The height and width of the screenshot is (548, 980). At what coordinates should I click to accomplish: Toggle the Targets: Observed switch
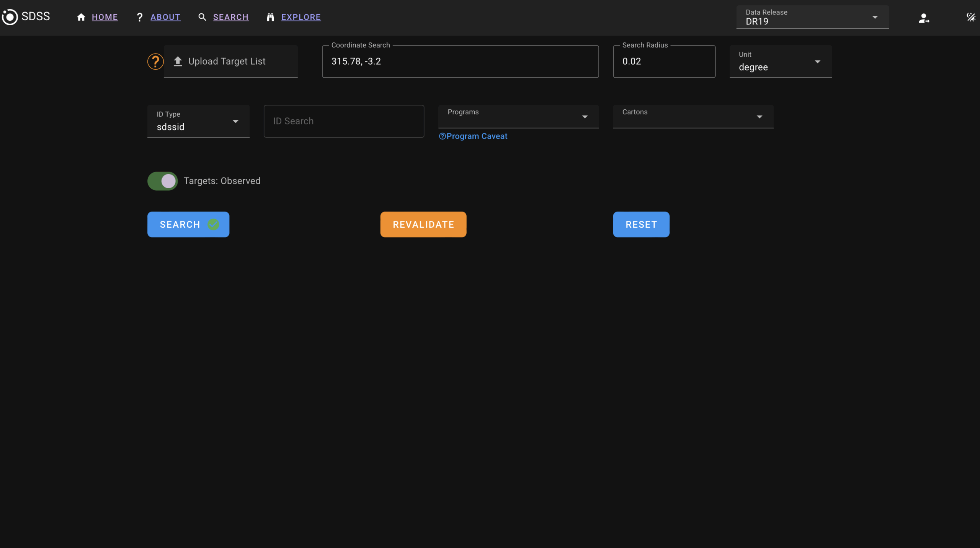tap(163, 181)
